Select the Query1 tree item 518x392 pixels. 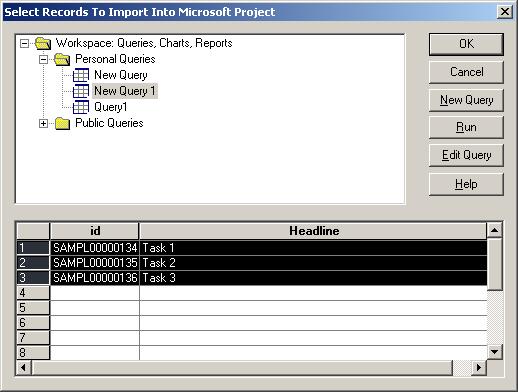[110, 107]
